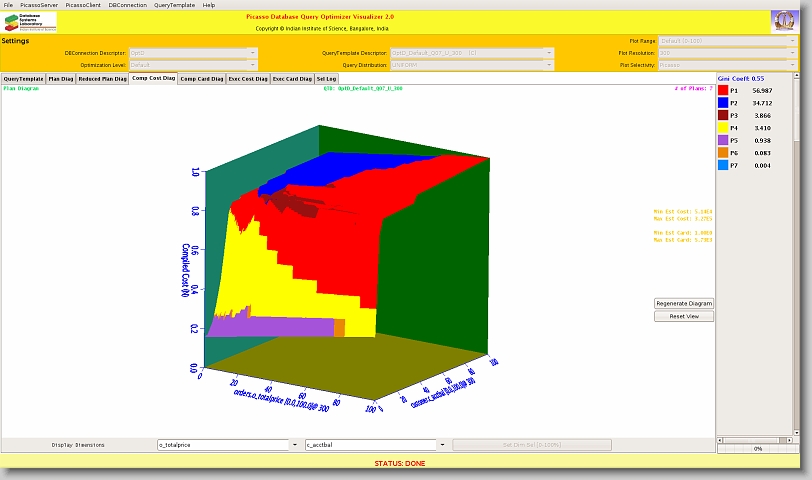Switch to the Plan Diag tab
The image size is (812, 480).
pyautogui.click(x=61, y=78)
